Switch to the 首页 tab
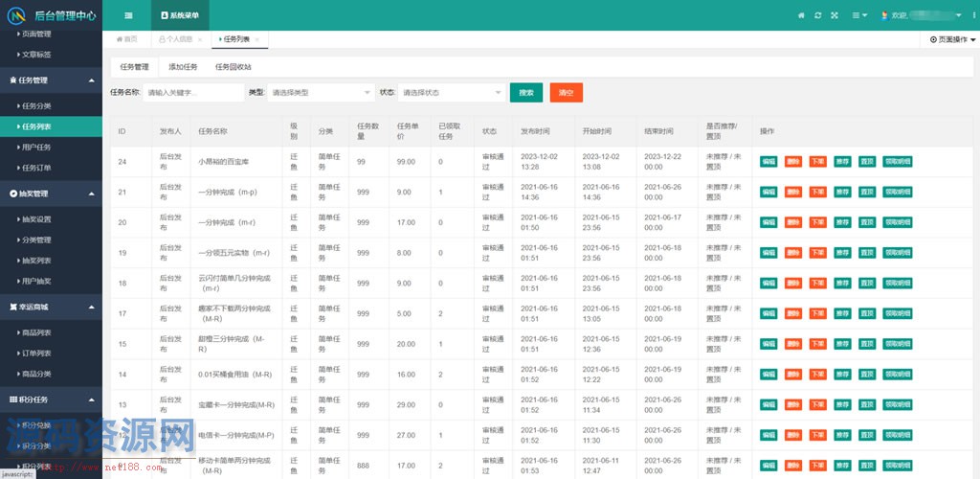This screenshot has height=479, width=980. point(127,39)
